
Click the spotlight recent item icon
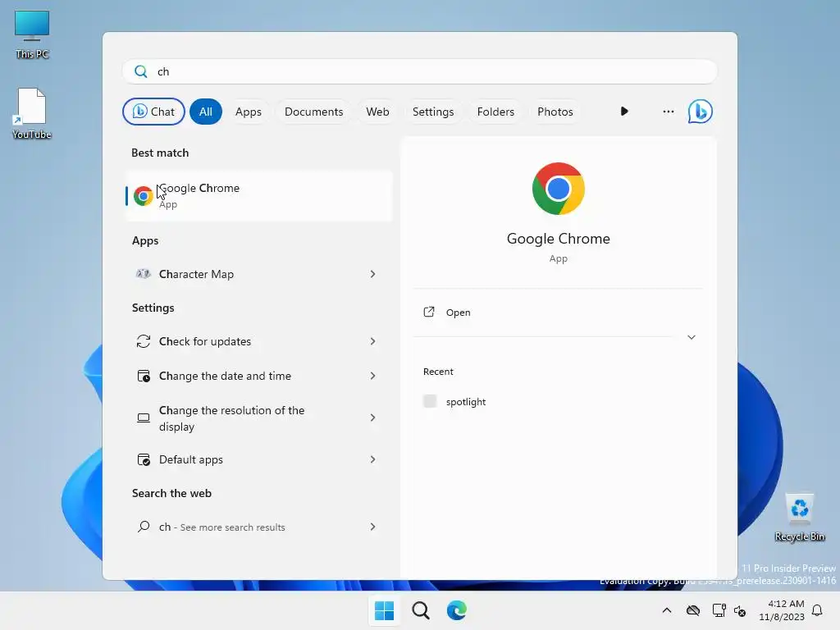coord(430,401)
